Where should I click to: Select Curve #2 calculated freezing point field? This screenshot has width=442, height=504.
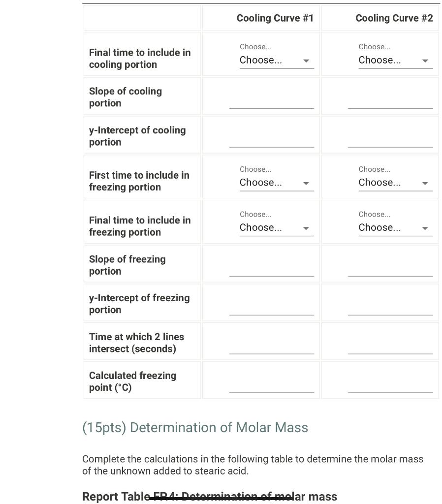coord(390,386)
